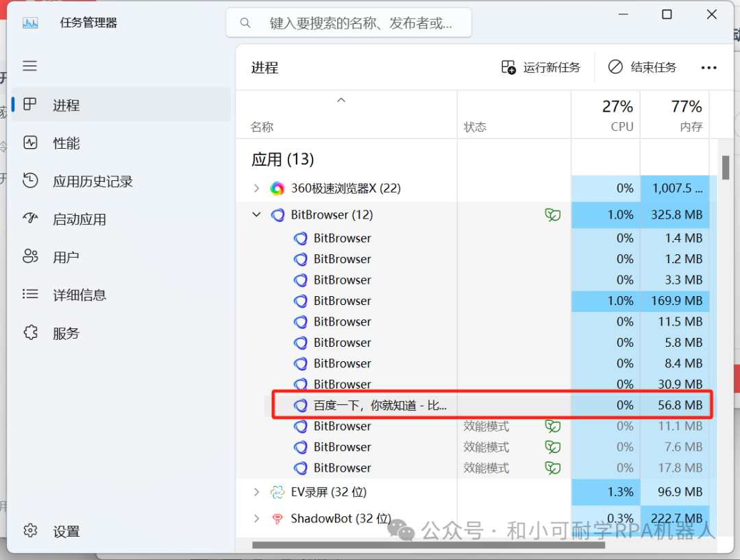This screenshot has width=740, height=560.
Task: Open the three-dot more options menu
Action: tap(708, 68)
